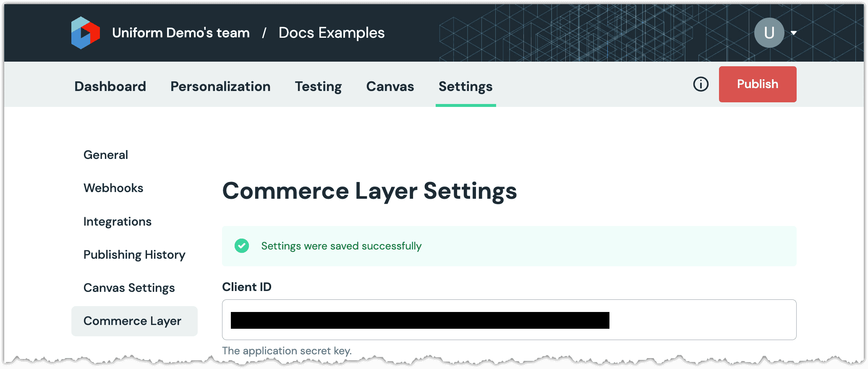Open the Dashboard tab

click(110, 86)
